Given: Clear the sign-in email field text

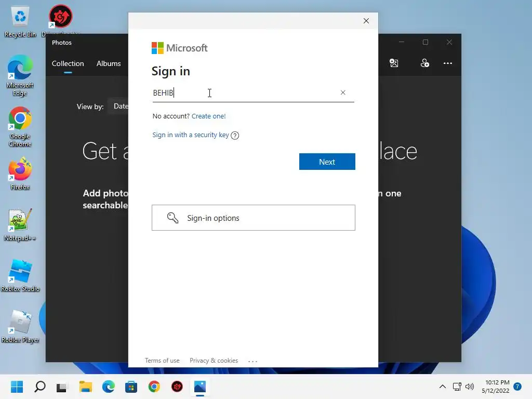Looking at the screenshot, I should pos(343,92).
